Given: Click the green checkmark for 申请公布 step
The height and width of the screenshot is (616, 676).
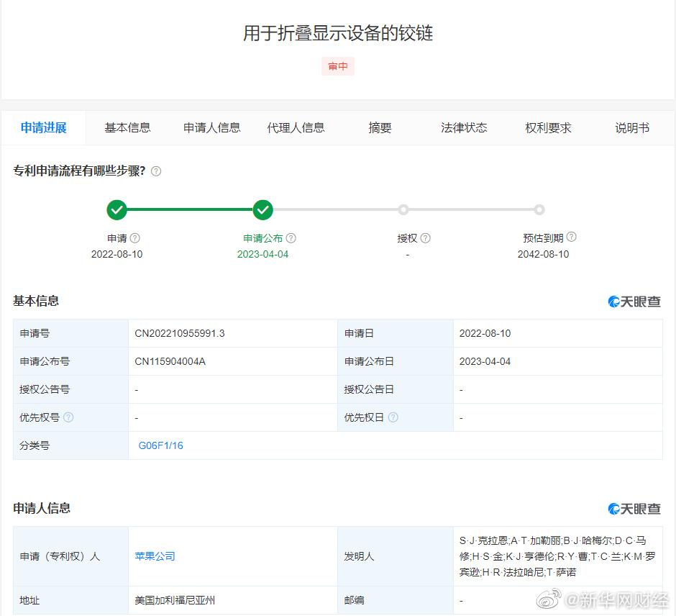Looking at the screenshot, I should [263, 209].
